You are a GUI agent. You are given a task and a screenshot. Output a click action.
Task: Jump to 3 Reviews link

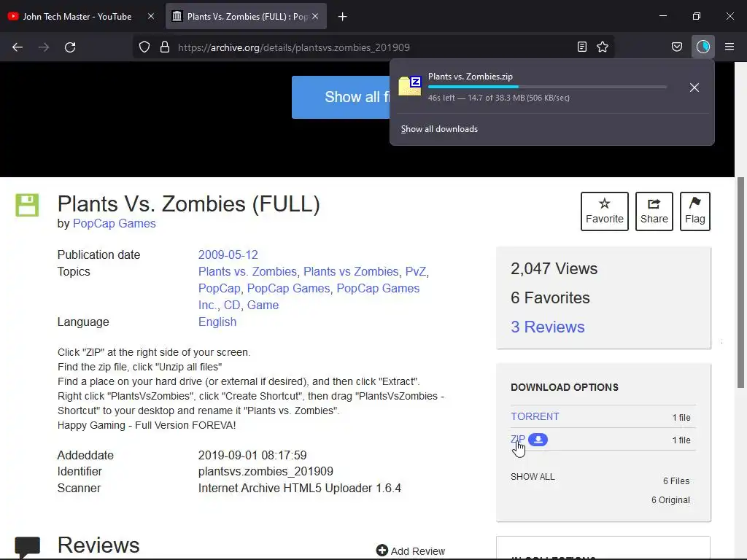pos(547,327)
